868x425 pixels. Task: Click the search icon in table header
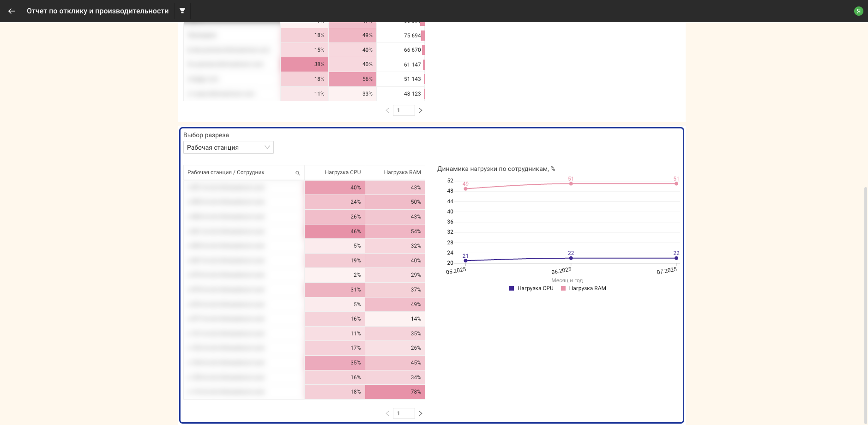[298, 173]
